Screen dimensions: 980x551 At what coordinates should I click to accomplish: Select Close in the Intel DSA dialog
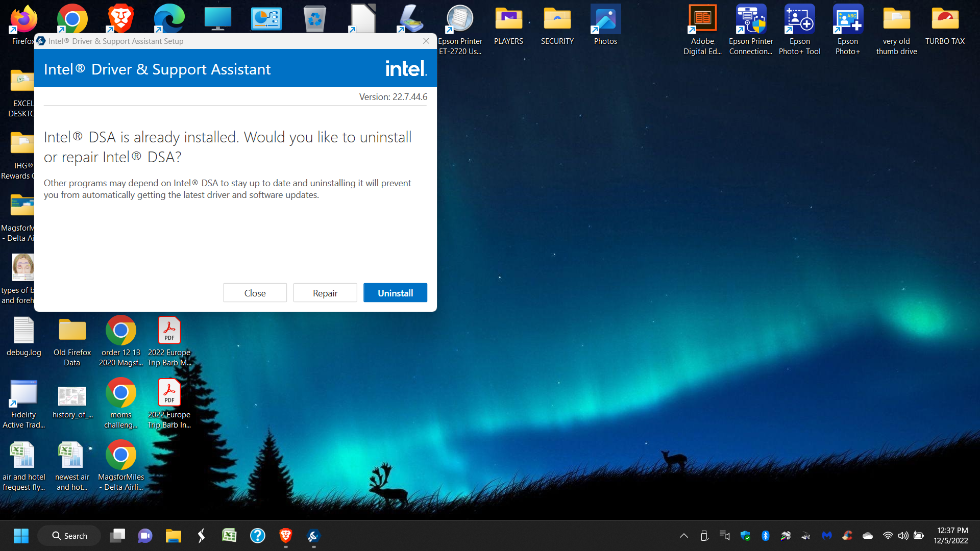coord(255,292)
